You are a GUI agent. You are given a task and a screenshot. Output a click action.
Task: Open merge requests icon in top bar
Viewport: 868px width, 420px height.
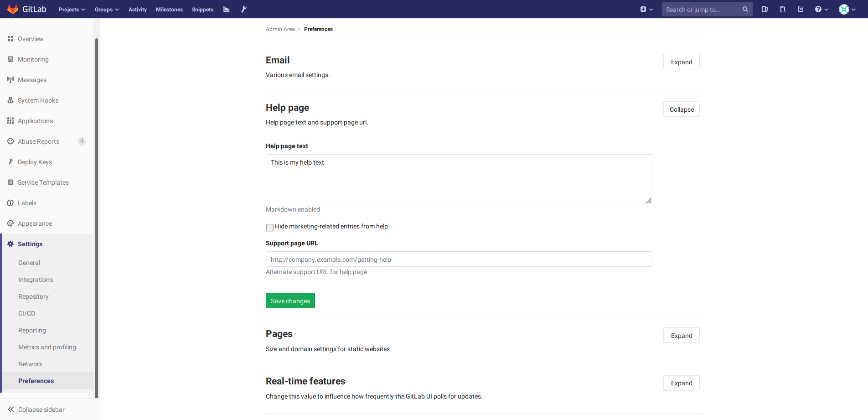click(782, 9)
